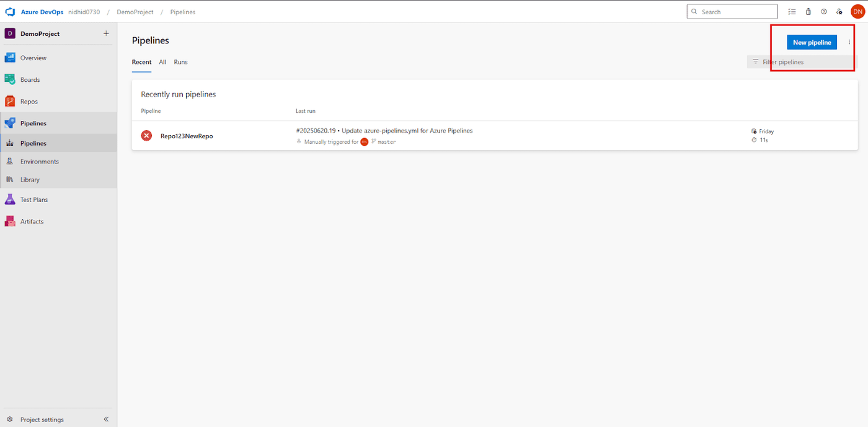This screenshot has width=868, height=427.
Task: Open the DN account avatar menu
Action: (x=857, y=12)
